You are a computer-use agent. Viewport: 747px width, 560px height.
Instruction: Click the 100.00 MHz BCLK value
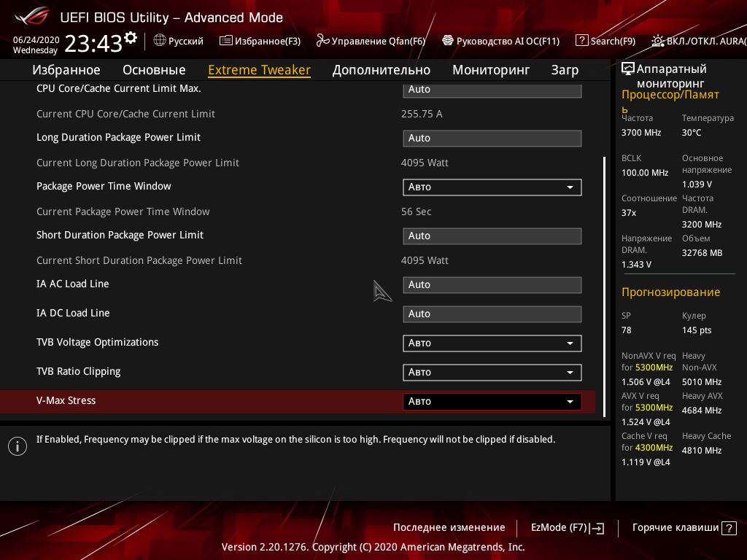[x=645, y=173]
